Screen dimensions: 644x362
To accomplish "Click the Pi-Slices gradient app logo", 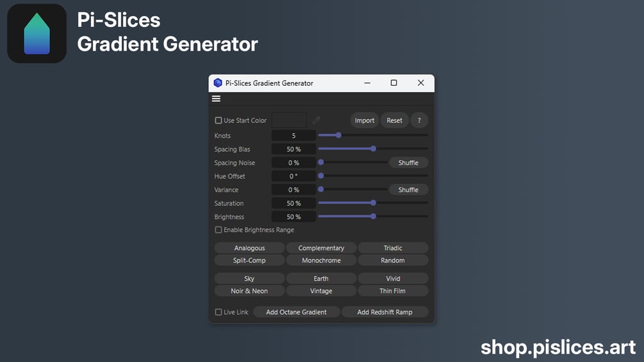I will pos(37,33).
